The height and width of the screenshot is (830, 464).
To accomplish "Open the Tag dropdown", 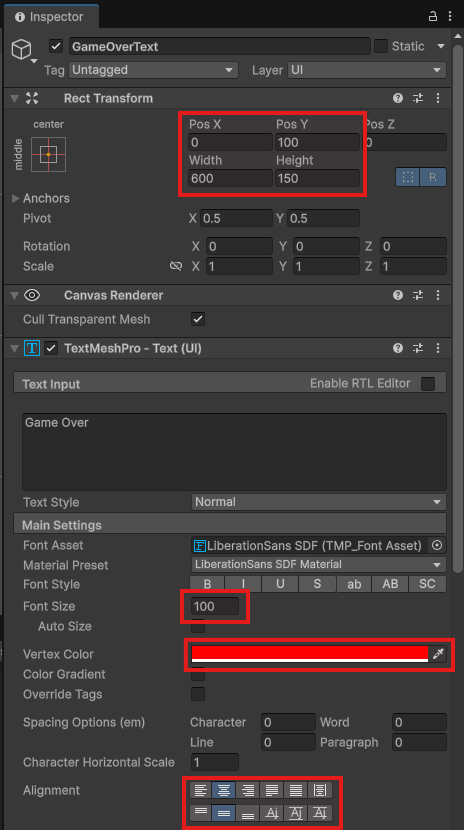I will tap(153, 70).
